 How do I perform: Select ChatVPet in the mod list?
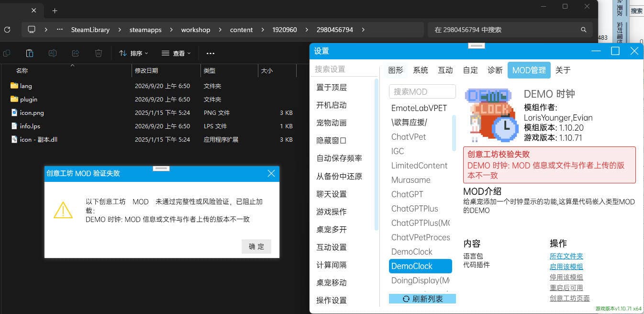[x=409, y=136]
